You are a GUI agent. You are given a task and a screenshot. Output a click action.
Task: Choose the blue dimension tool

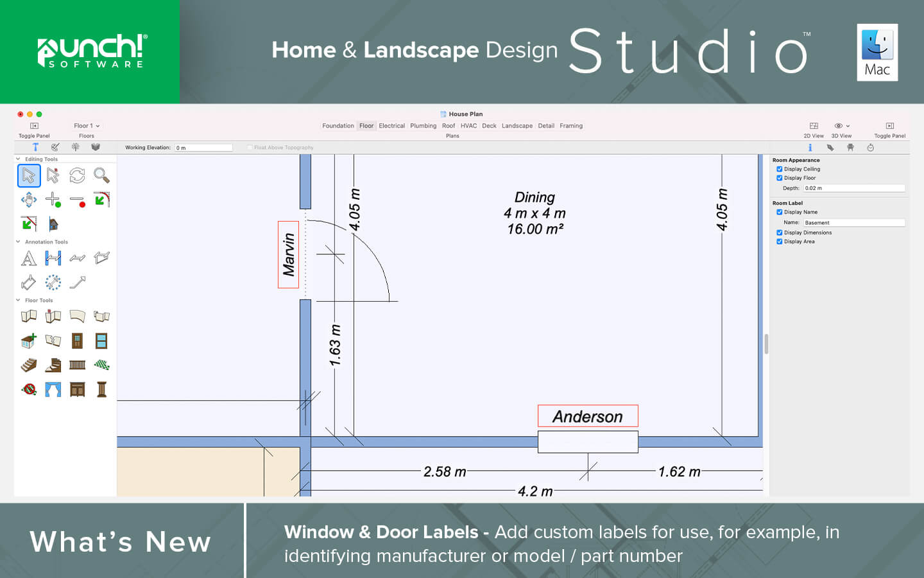[x=53, y=258]
